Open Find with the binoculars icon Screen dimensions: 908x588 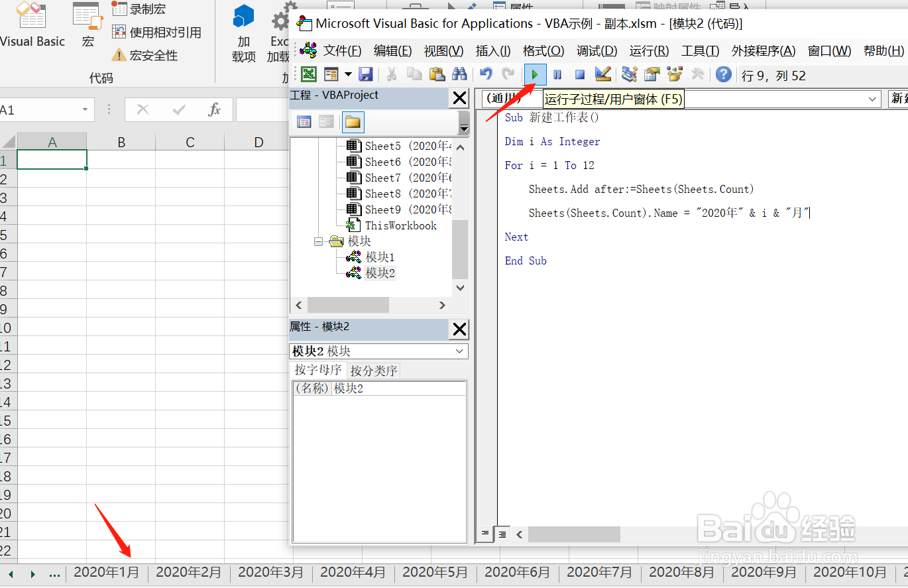point(459,74)
